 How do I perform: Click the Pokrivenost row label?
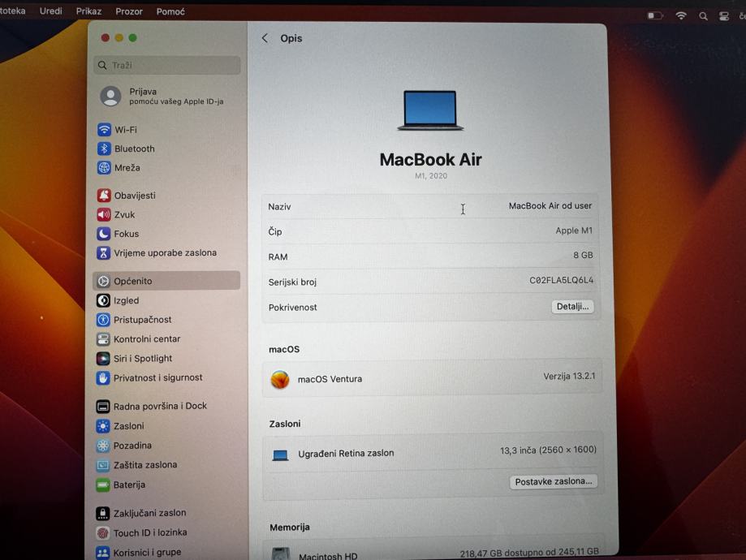pos(292,308)
